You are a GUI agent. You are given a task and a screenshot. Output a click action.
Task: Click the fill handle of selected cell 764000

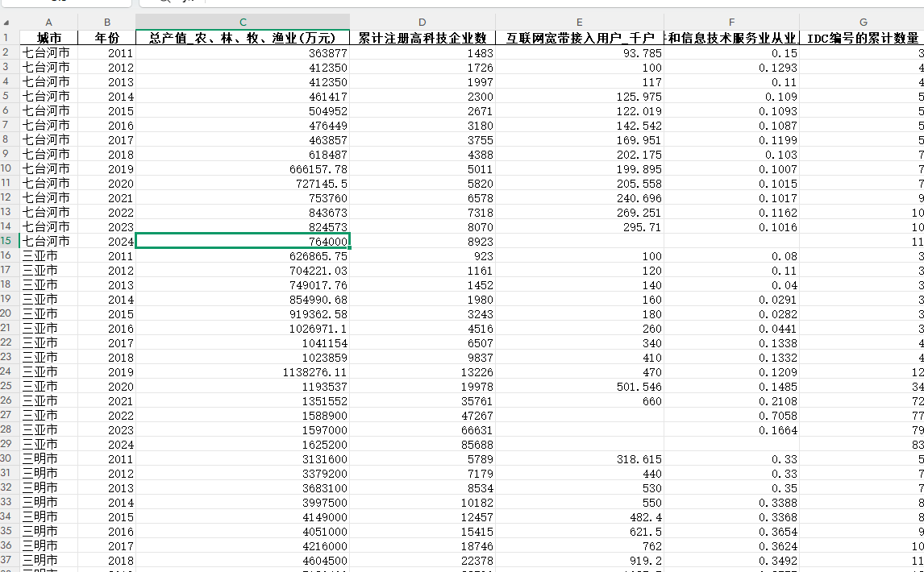[349, 248]
